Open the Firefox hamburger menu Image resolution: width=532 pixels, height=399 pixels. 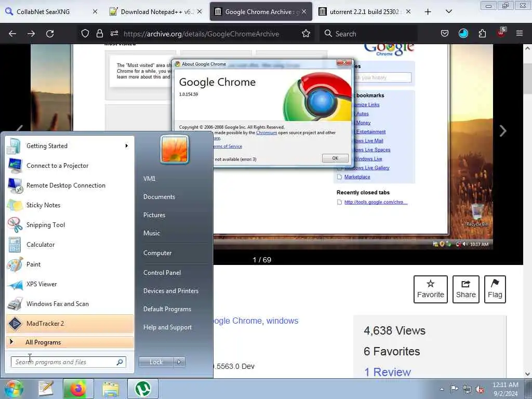click(x=520, y=34)
